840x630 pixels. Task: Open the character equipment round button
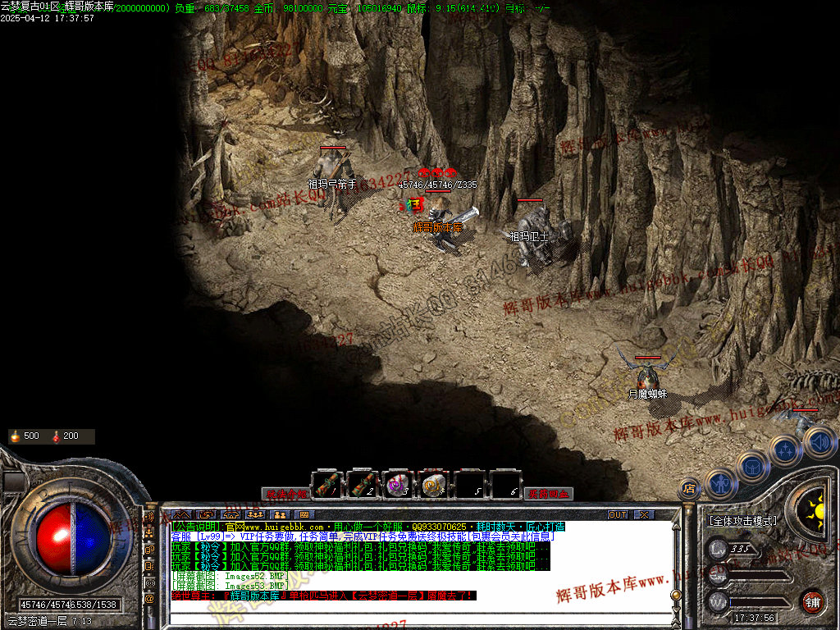pyautogui.click(x=722, y=484)
